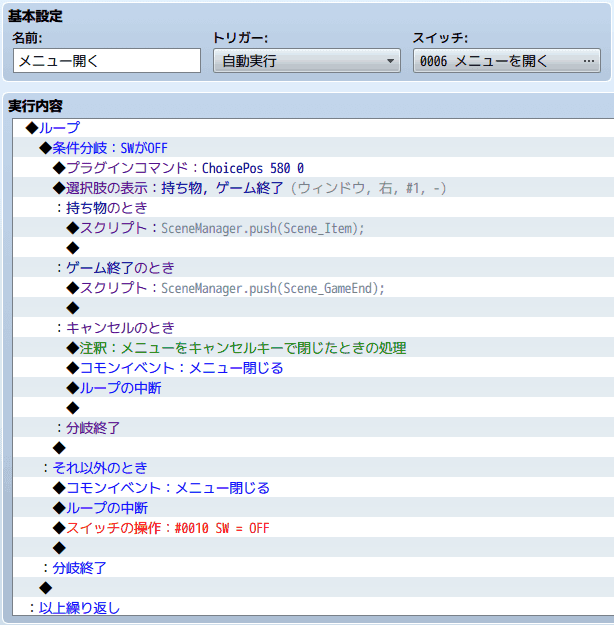
Task: Select empty ◆ row below スイッチの操作
Action: 313,548
